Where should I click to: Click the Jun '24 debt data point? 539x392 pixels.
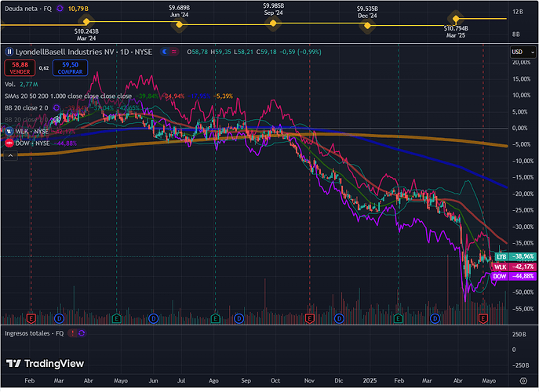point(179,24)
